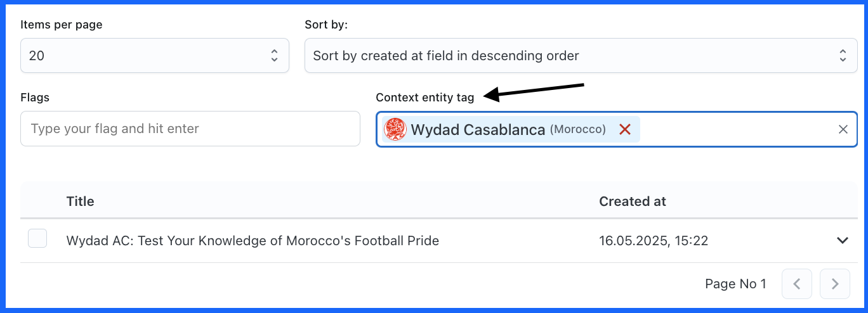Open the Wydad AC: Test Your Knowledge title
The height and width of the screenshot is (313, 868).
point(253,241)
